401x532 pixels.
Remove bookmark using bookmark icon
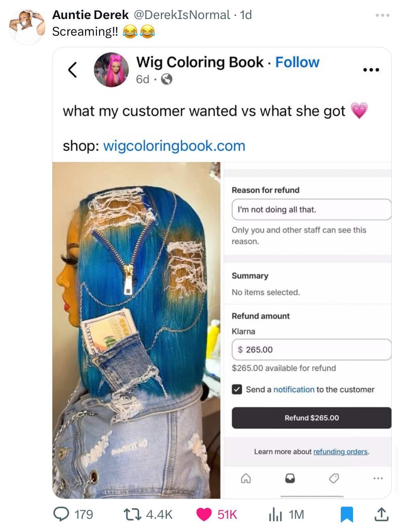[347, 514]
